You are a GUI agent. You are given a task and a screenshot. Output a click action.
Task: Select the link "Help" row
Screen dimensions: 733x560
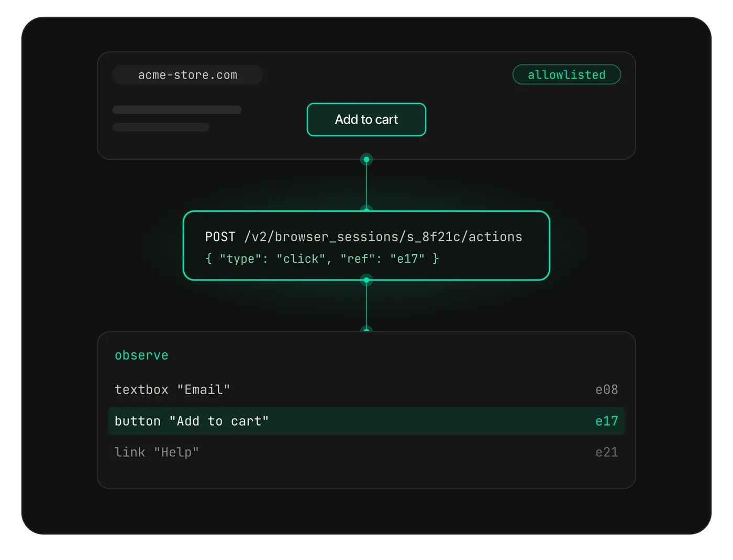click(366, 453)
